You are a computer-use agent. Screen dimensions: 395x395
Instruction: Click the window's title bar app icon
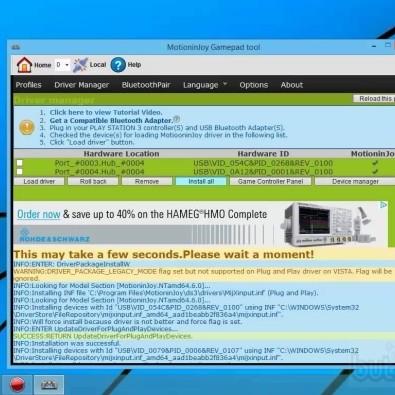16,47
